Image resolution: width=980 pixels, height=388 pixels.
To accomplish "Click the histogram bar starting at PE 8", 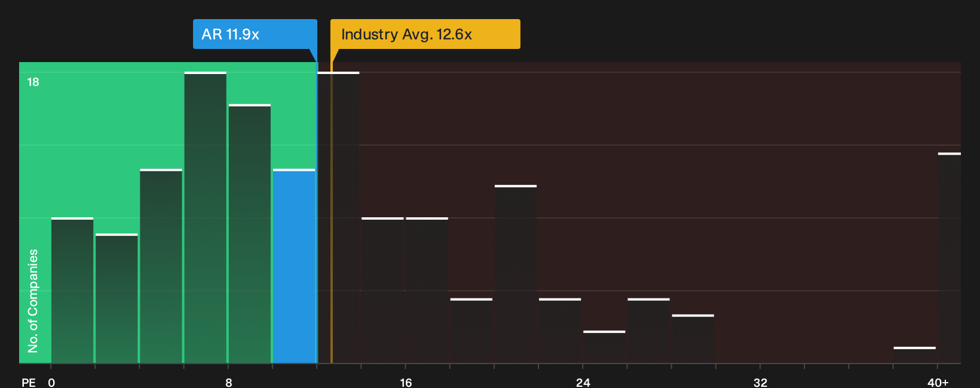I will tap(250, 234).
